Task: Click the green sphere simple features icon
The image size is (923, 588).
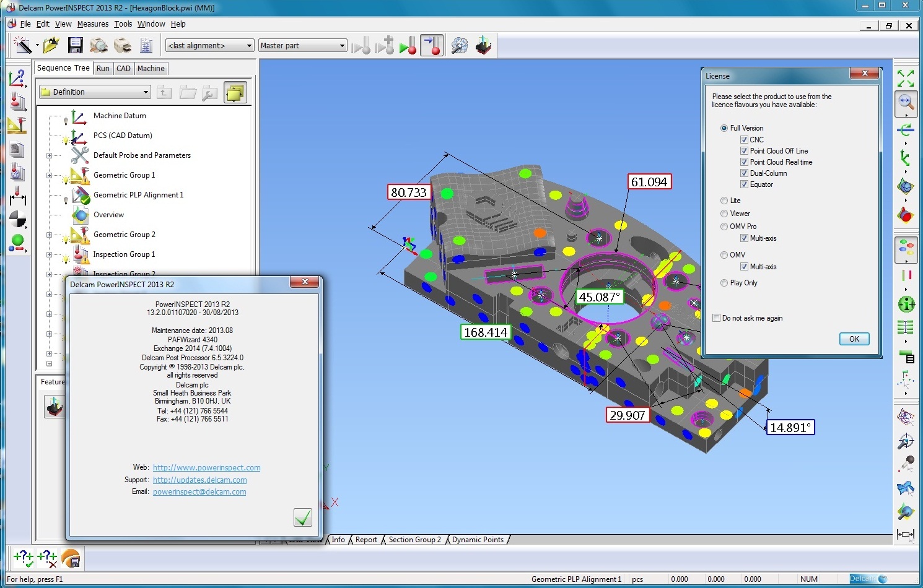Action: pyautogui.click(x=17, y=243)
